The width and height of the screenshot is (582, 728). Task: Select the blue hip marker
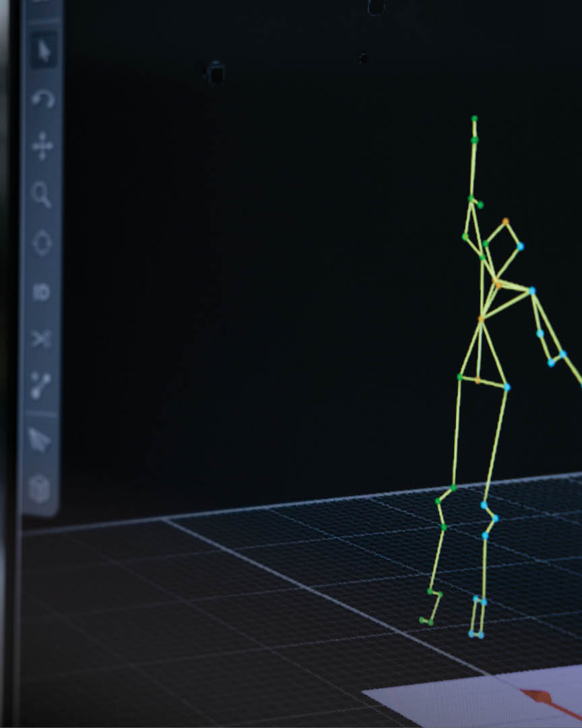507,387
